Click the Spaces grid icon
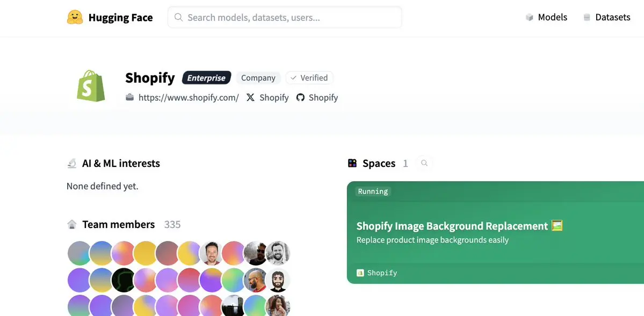 pyautogui.click(x=352, y=163)
